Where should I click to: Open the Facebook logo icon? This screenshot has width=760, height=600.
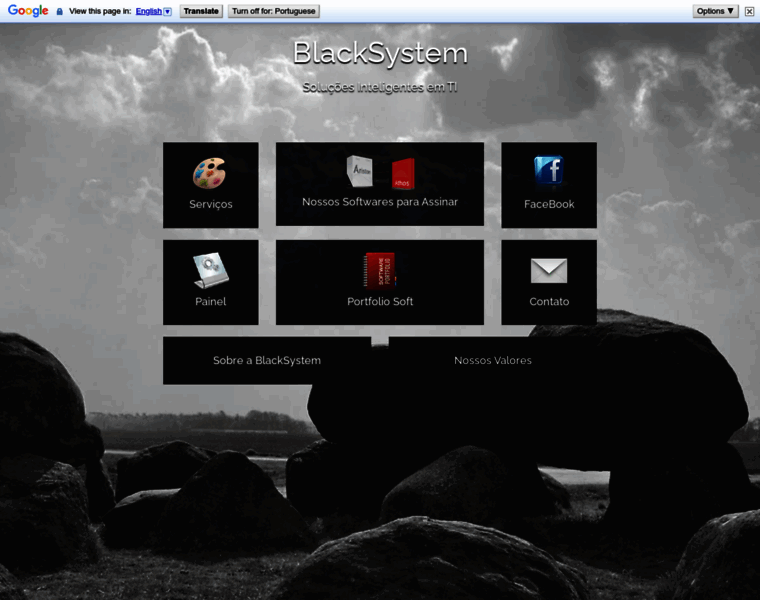click(549, 171)
